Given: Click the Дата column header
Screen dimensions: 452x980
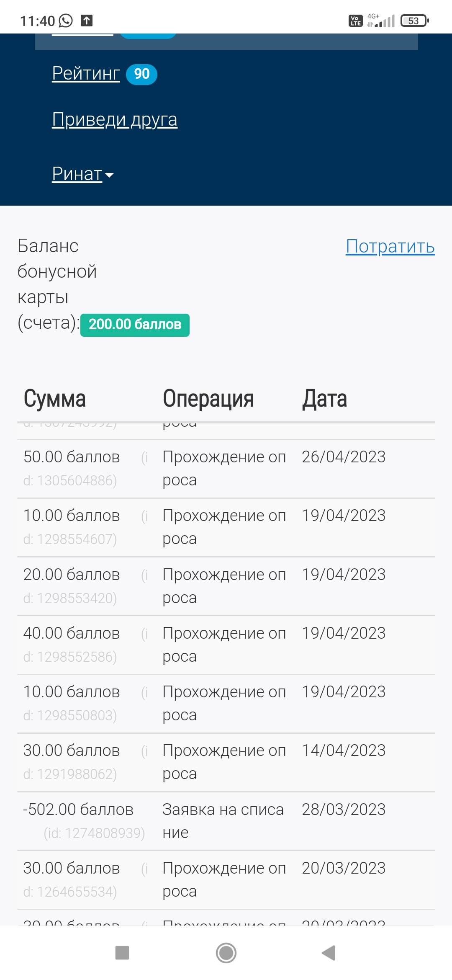Looking at the screenshot, I should coord(324,398).
